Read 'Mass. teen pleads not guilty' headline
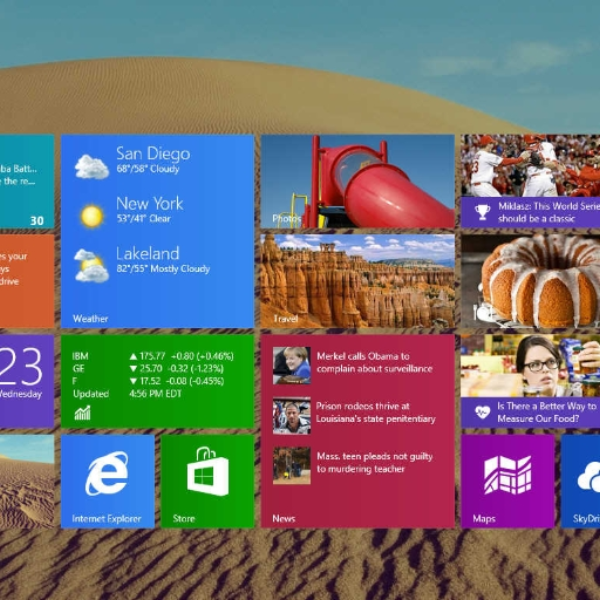Image resolution: width=600 pixels, height=600 pixels. [x=375, y=463]
